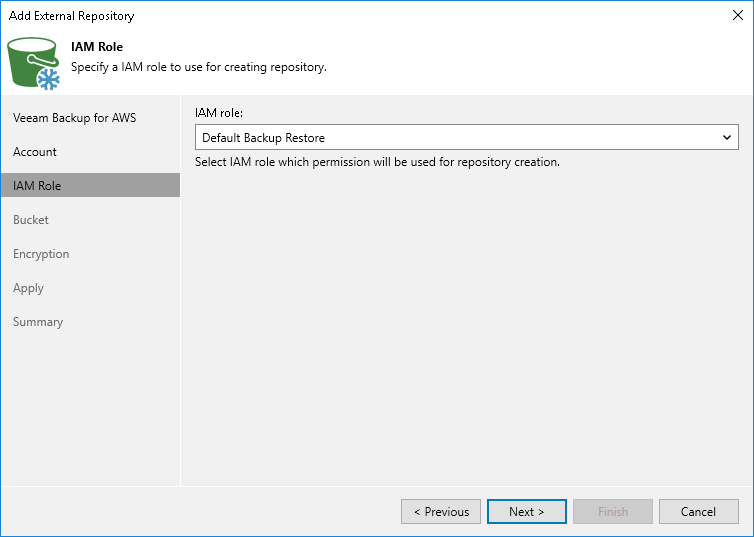
Task: Click the "Specify a IAM role" header description
Action: point(199,67)
